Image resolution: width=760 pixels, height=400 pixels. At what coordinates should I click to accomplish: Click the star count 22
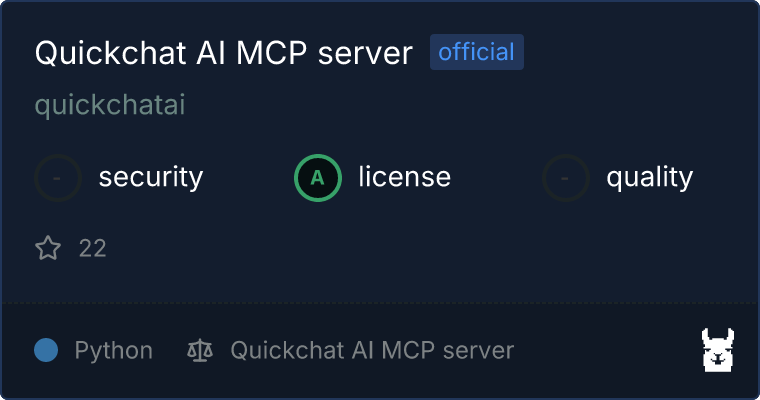coord(93,248)
